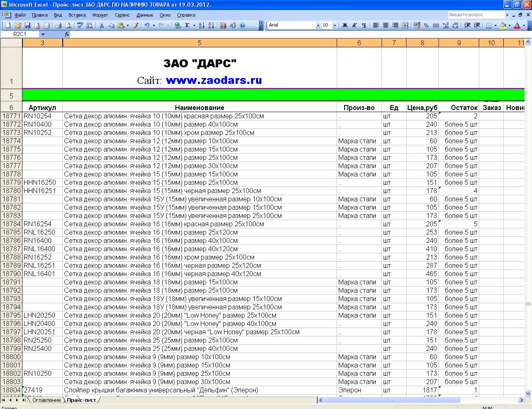The image size is (532, 409).
Task: Open the Fill Color dropdown arrow
Action: tap(510, 25)
